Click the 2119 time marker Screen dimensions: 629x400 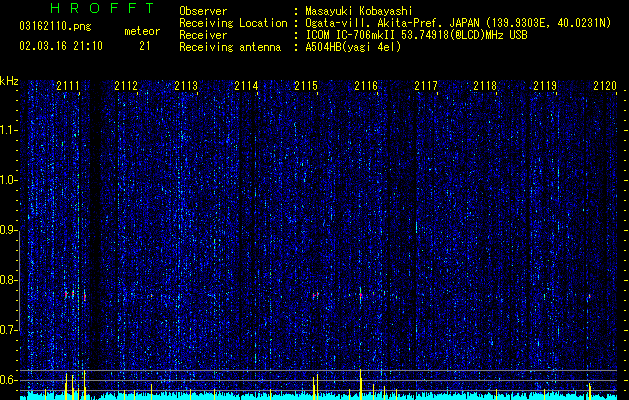pyautogui.click(x=545, y=86)
